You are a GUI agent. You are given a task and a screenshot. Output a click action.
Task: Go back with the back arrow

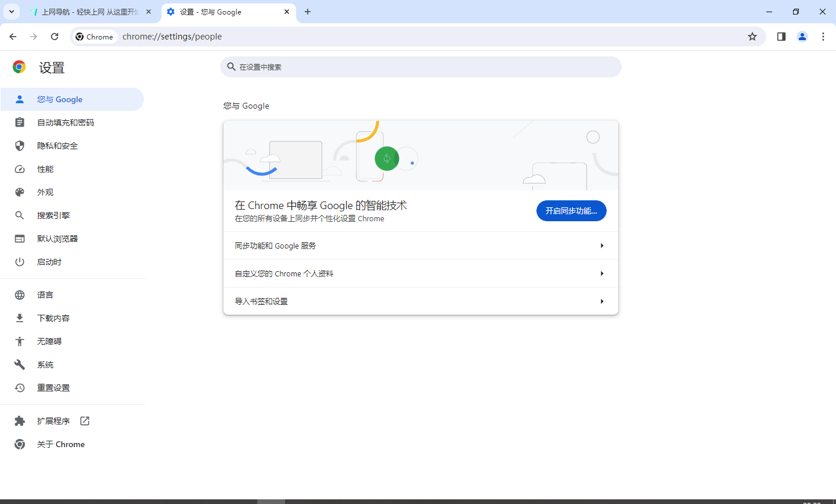point(13,37)
